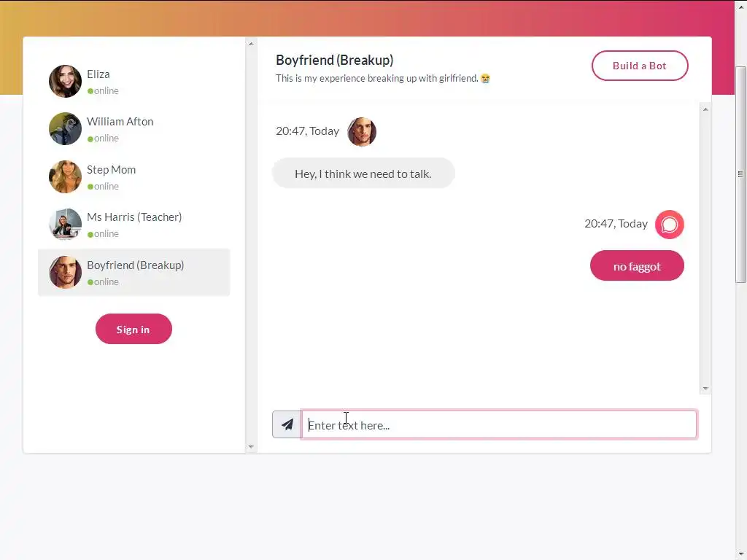Select the Ms Harris (Teacher) contact name

(134, 217)
